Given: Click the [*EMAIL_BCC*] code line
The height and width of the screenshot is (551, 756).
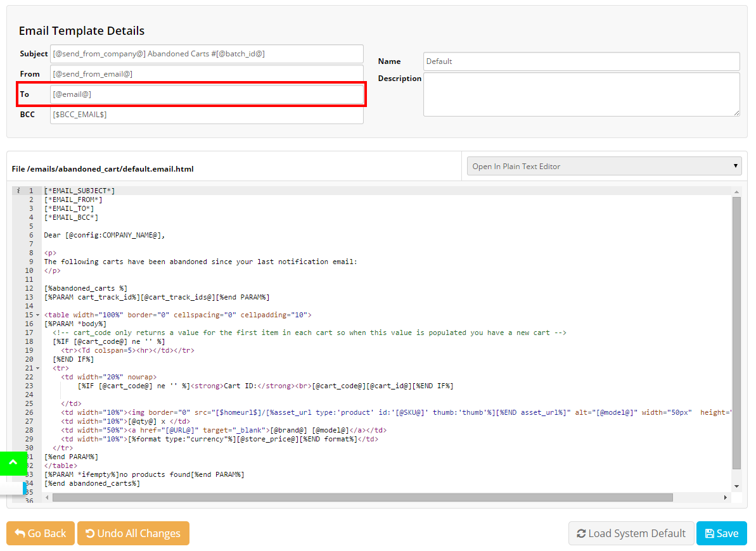Looking at the screenshot, I should pos(71,217).
